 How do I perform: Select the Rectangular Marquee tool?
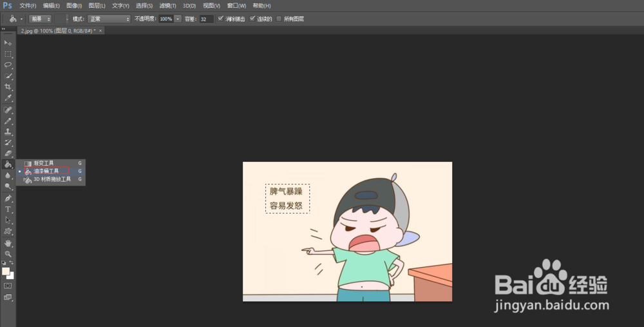tap(8, 54)
